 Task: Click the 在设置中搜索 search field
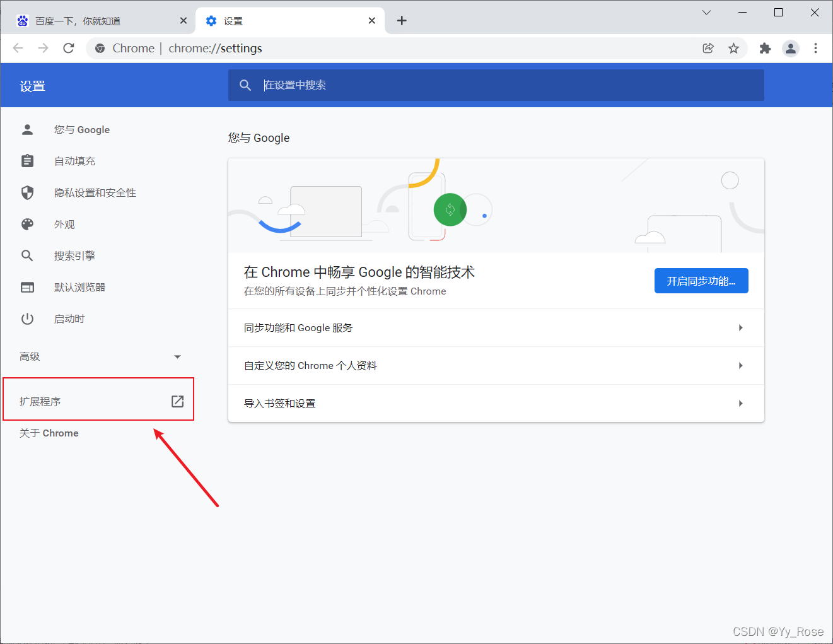point(496,85)
